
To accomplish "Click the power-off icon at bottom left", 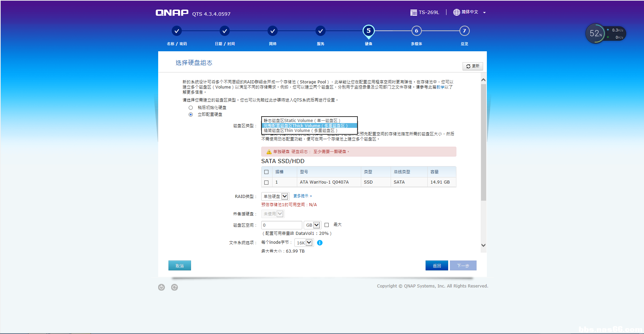I will (x=161, y=287).
